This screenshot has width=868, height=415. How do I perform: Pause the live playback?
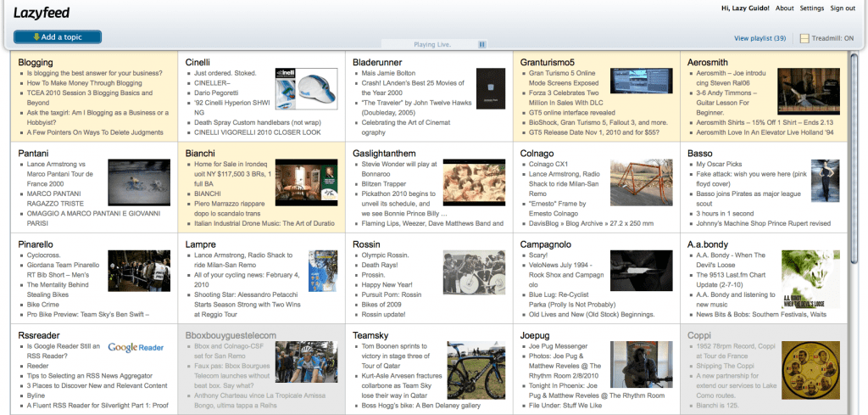[x=481, y=44]
